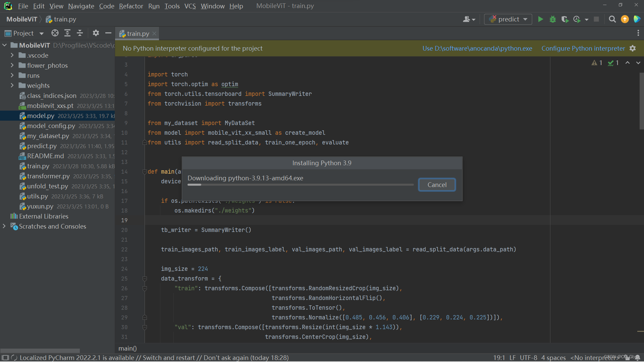Select the train.py editor tab
The width and height of the screenshot is (644, 362).
click(x=137, y=34)
